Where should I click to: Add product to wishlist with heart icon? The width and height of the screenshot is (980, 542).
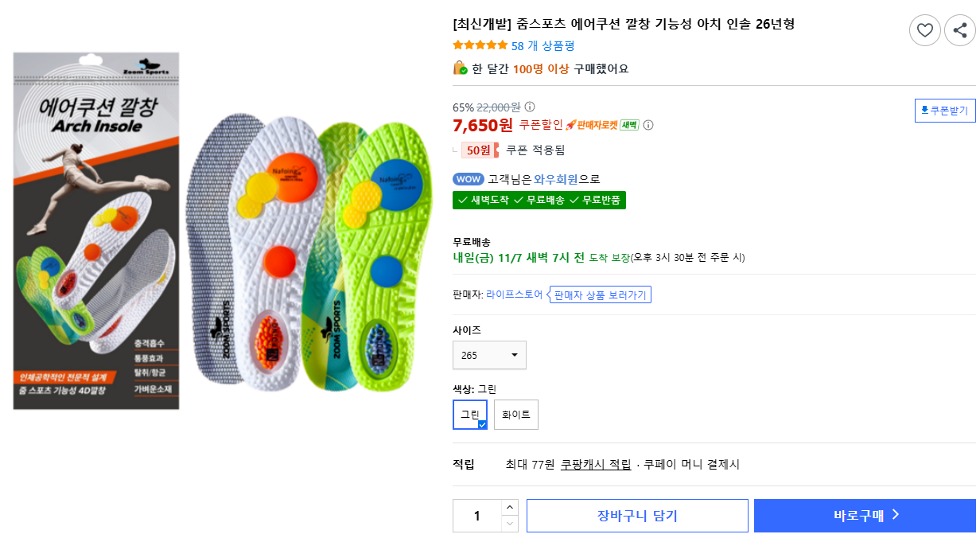point(924,31)
